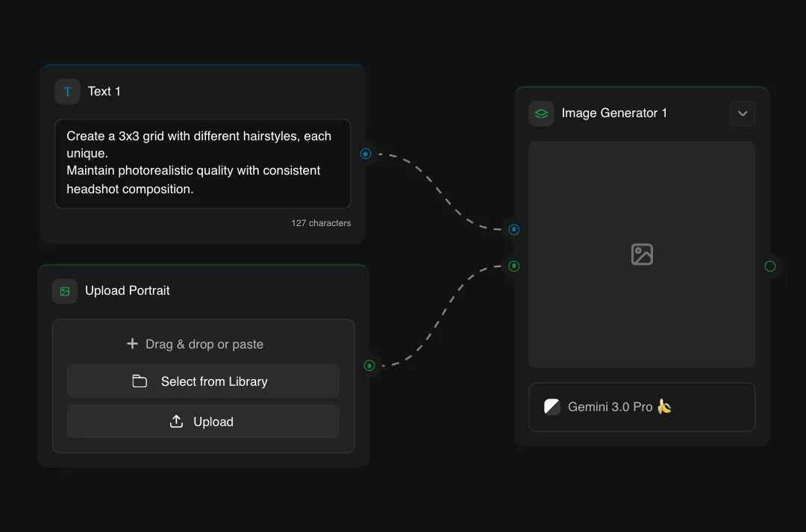Click the banana emoji beside Gemini 3.0 Pro
The image size is (806, 532).
pos(663,407)
